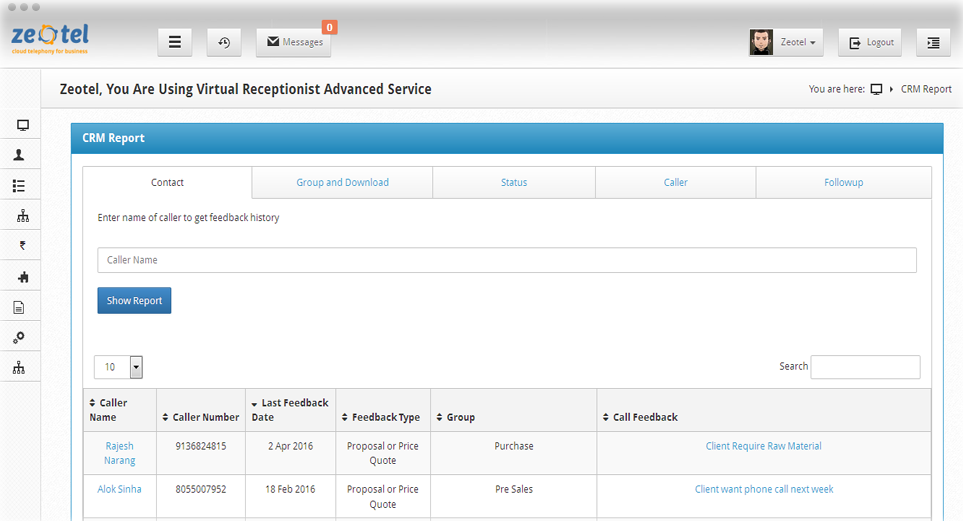Open the hamburger menu button

point(174,42)
